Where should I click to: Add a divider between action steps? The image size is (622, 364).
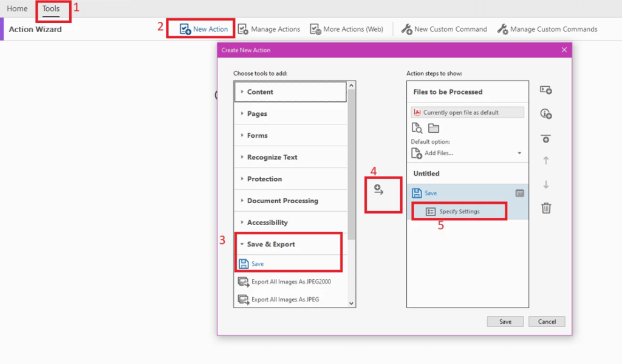pos(545,138)
